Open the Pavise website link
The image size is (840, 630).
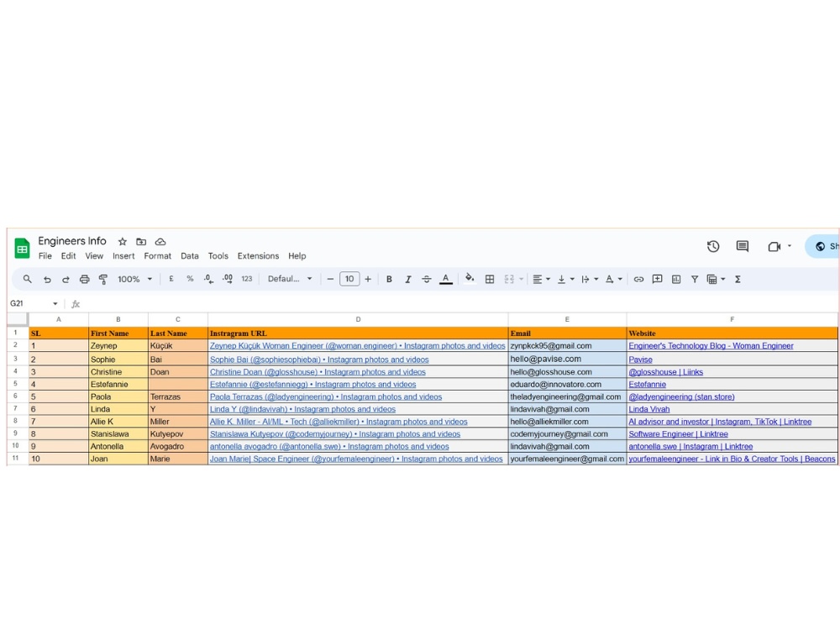pyautogui.click(x=640, y=360)
